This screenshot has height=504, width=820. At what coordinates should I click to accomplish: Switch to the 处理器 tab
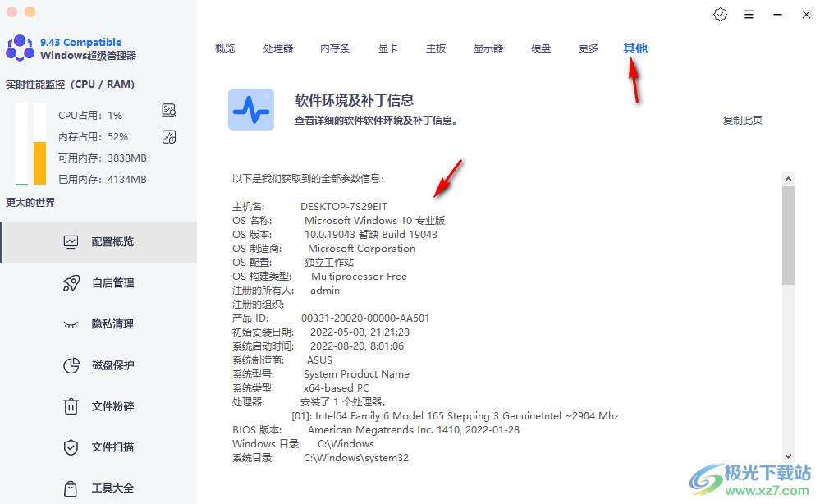pos(278,48)
